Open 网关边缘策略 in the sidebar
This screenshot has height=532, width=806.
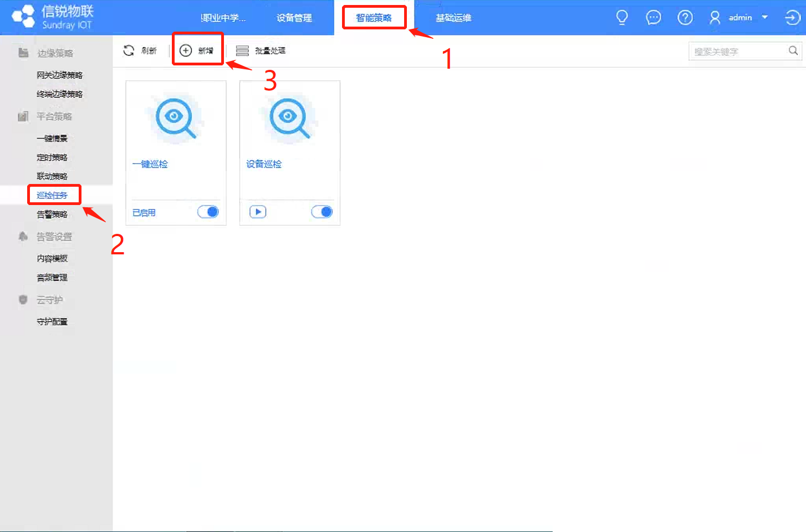(59, 75)
